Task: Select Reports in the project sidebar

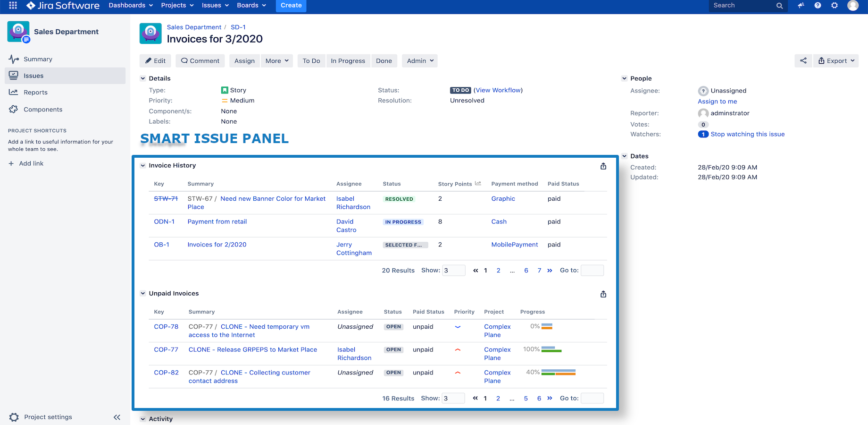Action: point(36,92)
